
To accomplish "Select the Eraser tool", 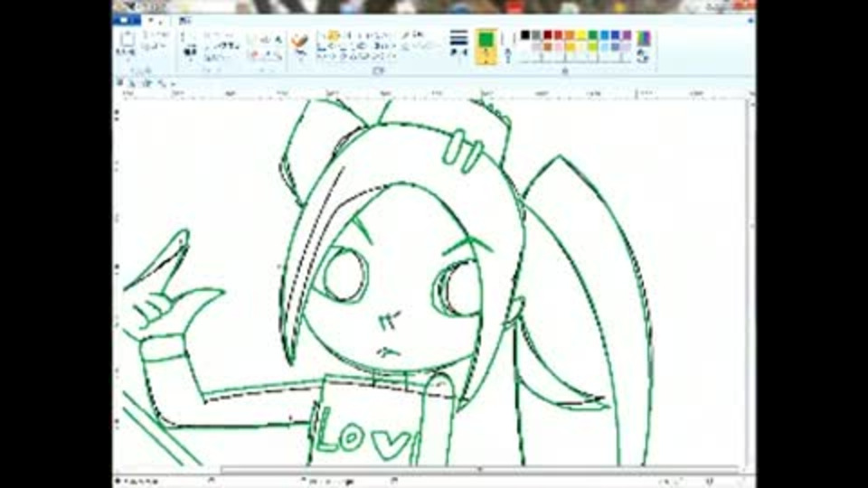I will click(255, 55).
